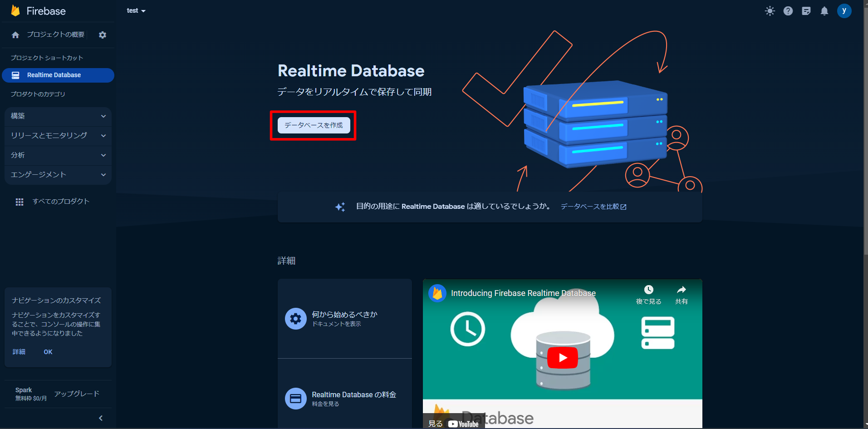Click home icon beside プロジェクトの概要
This screenshot has width=868, height=429.
(x=15, y=35)
